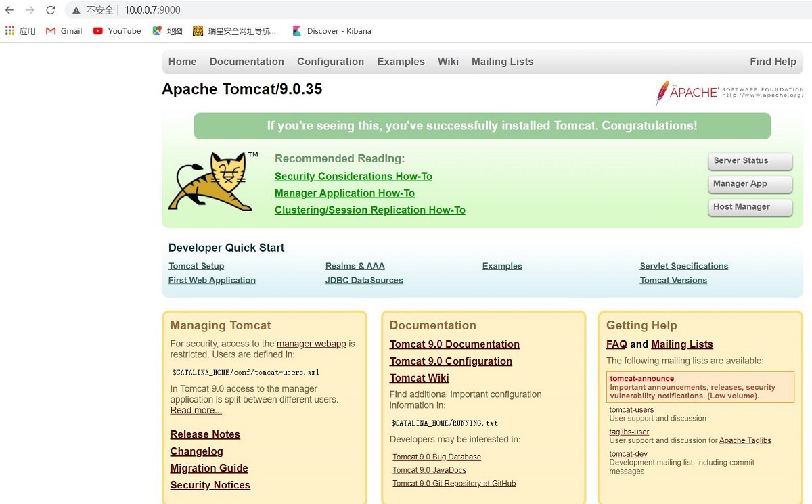This screenshot has height=504, width=812.
Task: Open the Changelog link
Action: tap(197, 451)
